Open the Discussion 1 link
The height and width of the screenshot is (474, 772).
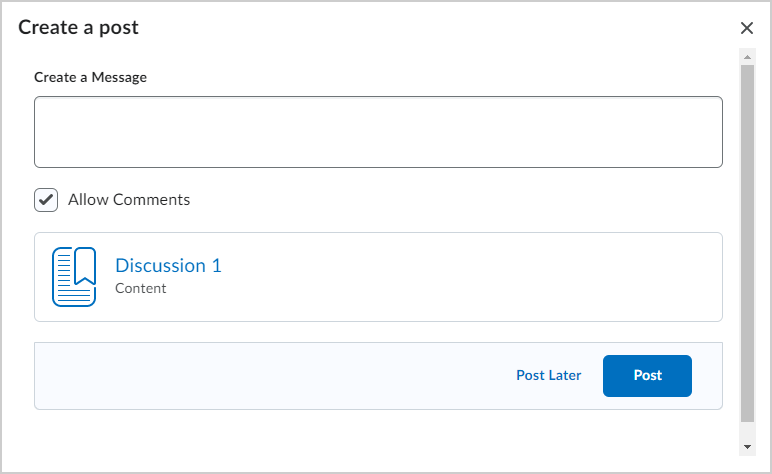click(168, 265)
